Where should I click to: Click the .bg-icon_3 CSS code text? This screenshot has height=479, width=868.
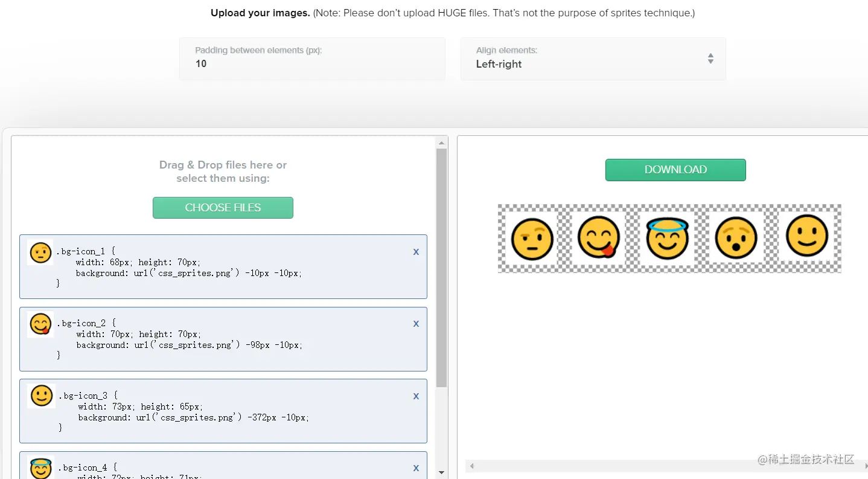(x=183, y=411)
